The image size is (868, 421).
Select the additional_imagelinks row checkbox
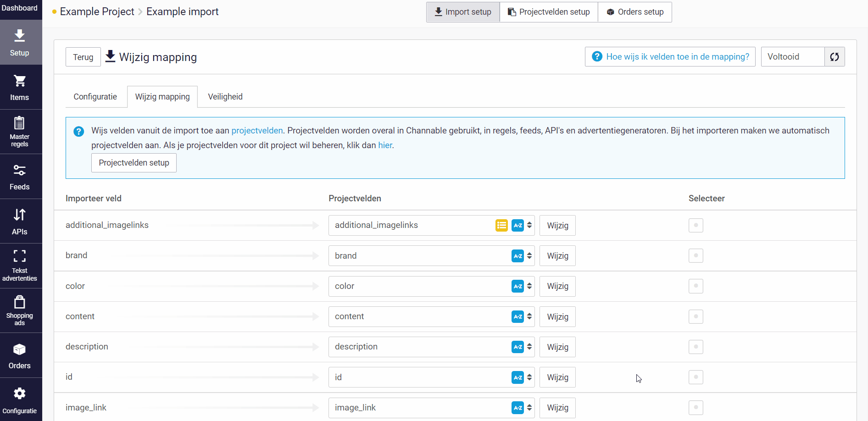pos(696,225)
